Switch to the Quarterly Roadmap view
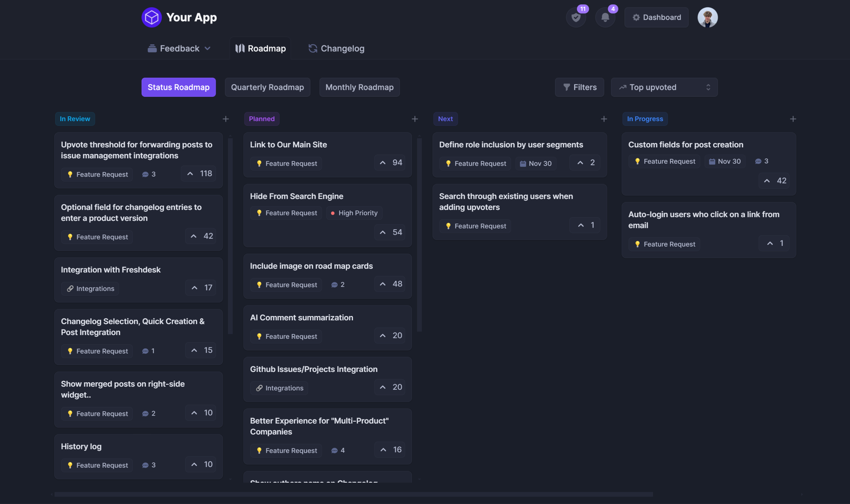The image size is (850, 504). coord(267,87)
